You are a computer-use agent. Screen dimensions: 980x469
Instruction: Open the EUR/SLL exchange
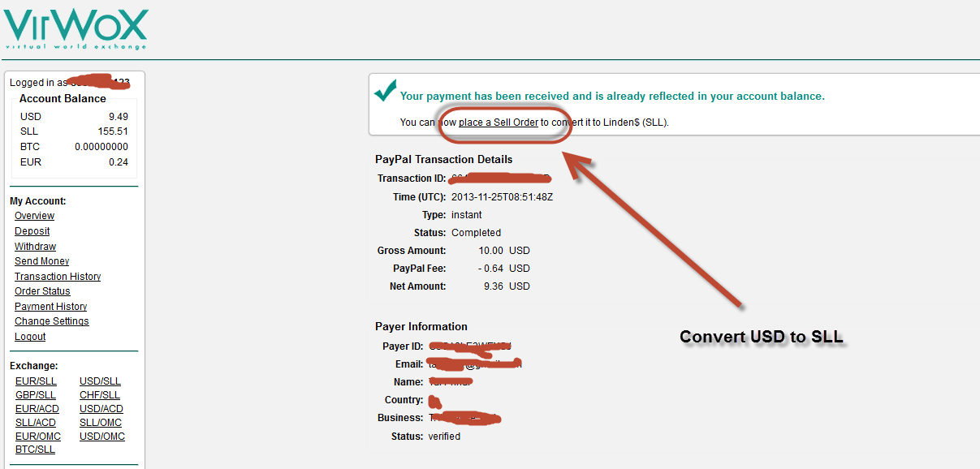[36, 381]
